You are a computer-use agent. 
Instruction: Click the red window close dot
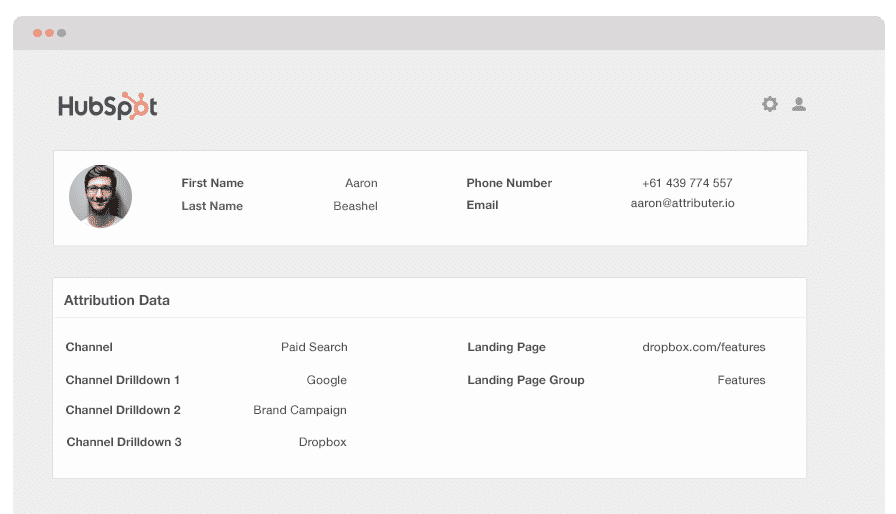pyautogui.click(x=38, y=33)
